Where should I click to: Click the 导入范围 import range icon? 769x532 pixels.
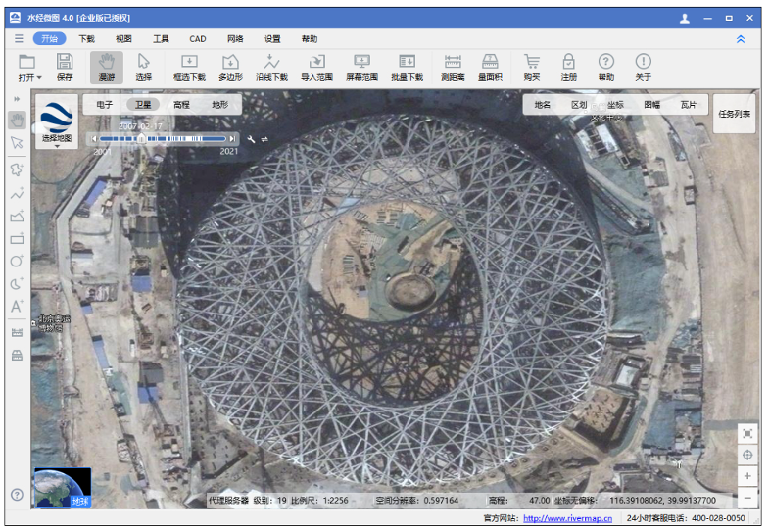tap(316, 66)
